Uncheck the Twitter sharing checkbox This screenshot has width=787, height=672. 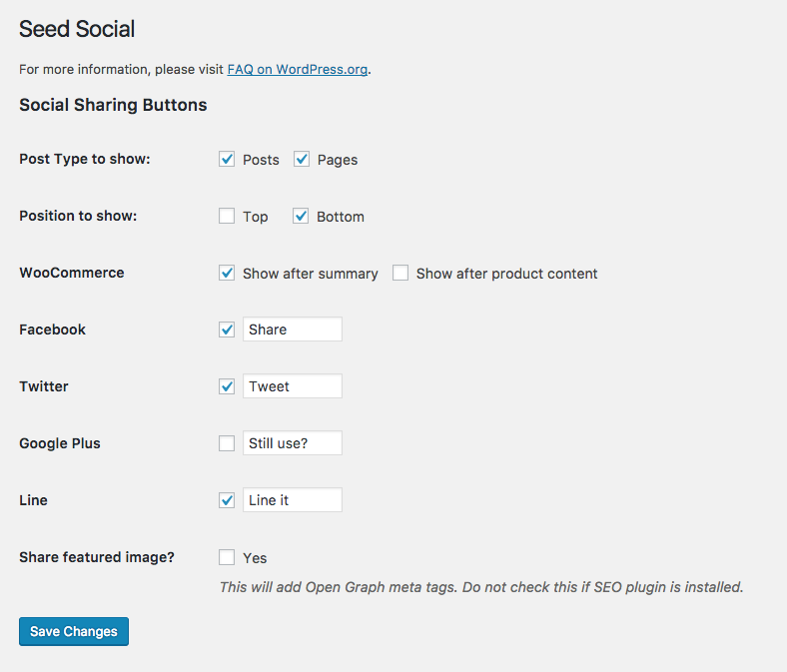click(227, 386)
